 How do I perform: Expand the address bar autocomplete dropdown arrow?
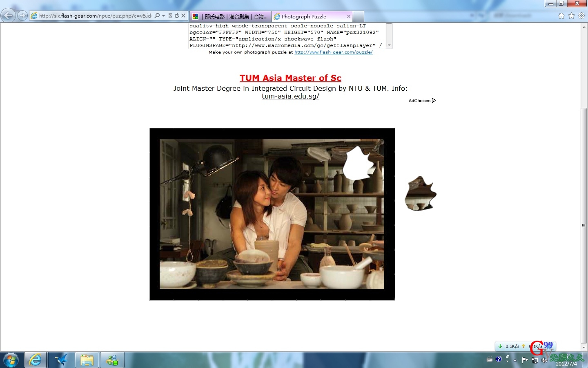164,16
